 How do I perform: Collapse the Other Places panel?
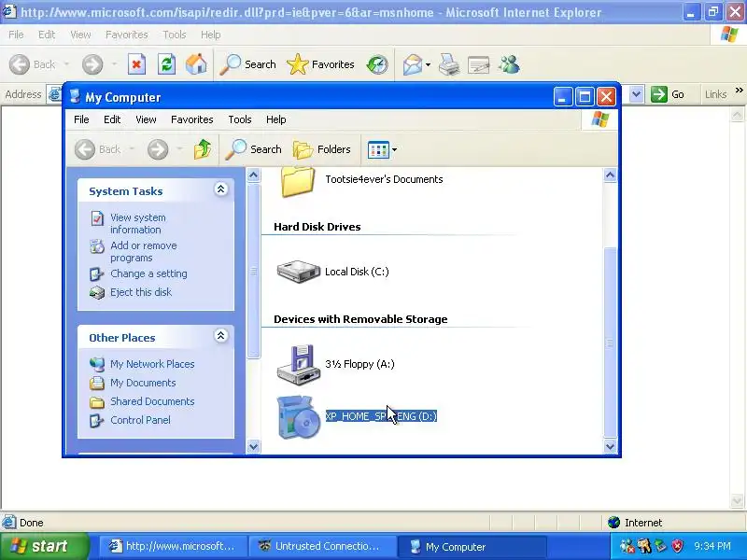click(220, 336)
